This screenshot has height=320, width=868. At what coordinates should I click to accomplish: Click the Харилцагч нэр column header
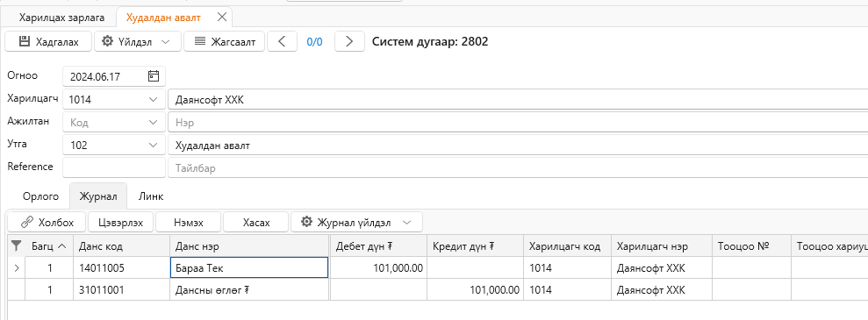click(662, 245)
